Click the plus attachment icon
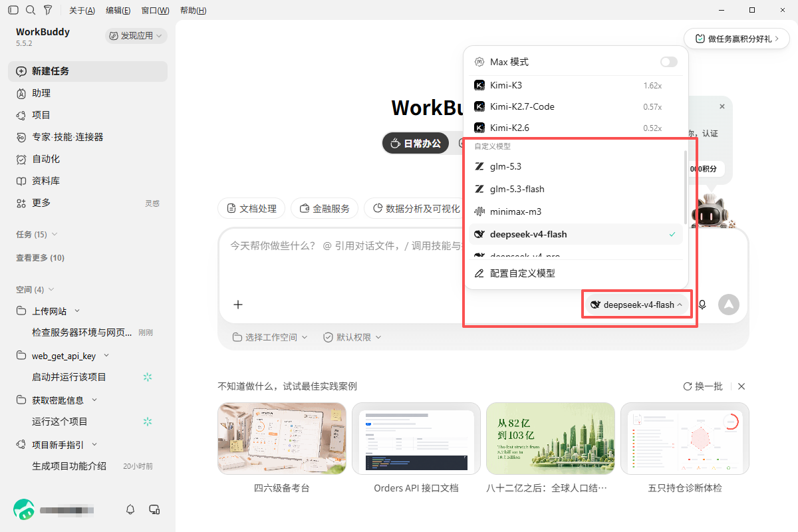 tap(238, 305)
